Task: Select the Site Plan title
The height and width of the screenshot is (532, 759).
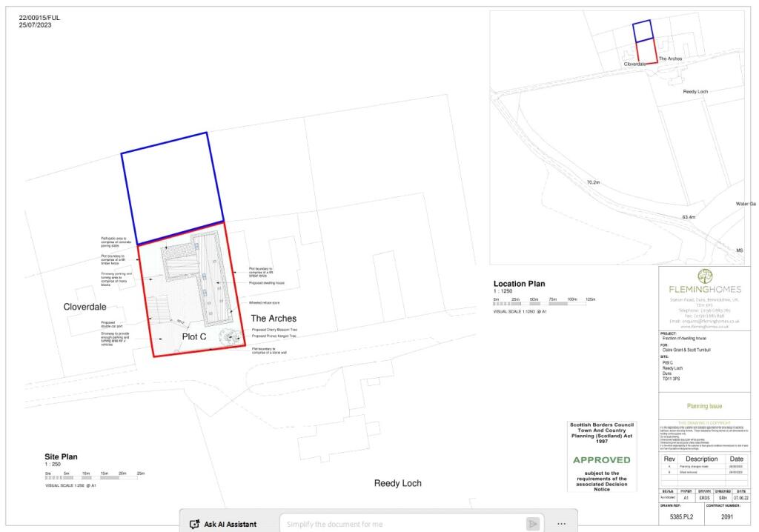Action: pyautogui.click(x=63, y=456)
